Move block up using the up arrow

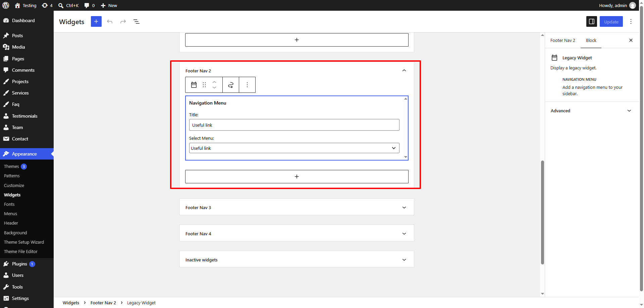click(214, 82)
